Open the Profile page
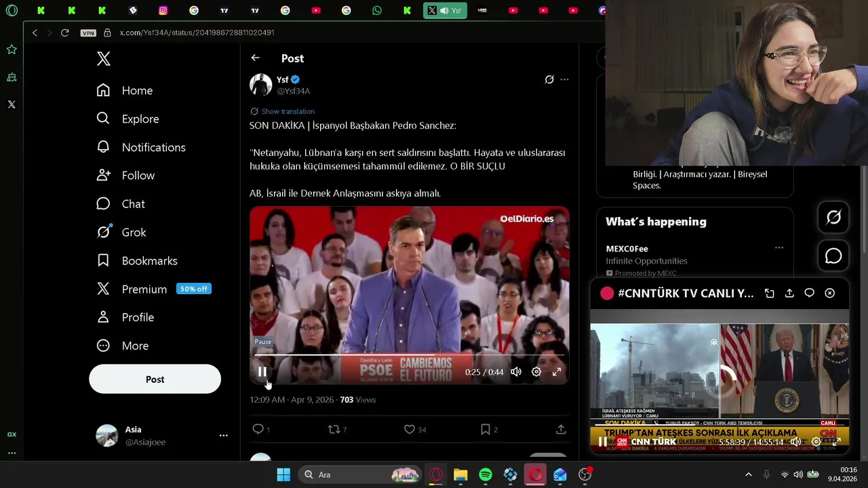Screen dimensions: 868x488 [125, 317]
